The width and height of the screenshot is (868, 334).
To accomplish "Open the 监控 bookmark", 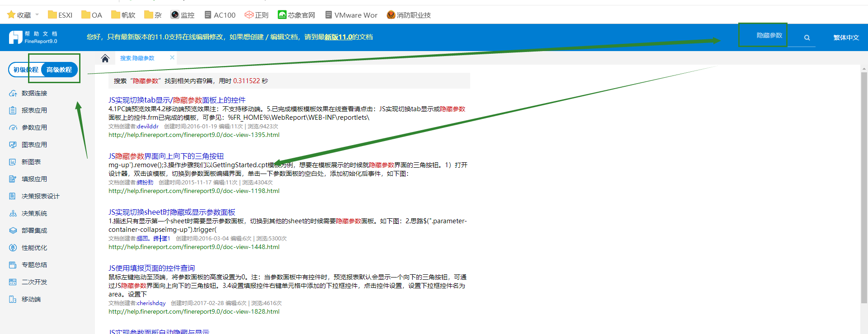I will 183,15.
